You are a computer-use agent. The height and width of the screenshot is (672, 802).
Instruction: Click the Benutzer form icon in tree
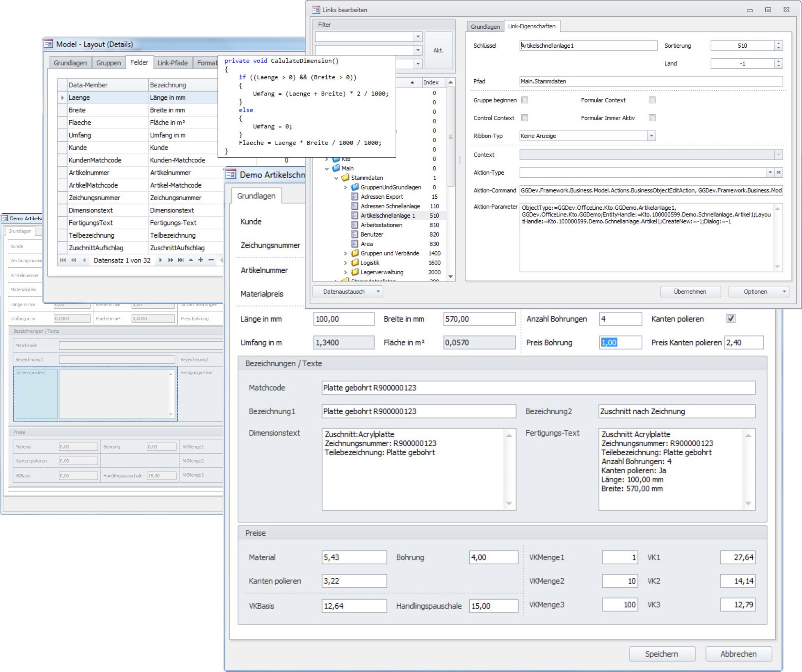click(354, 235)
